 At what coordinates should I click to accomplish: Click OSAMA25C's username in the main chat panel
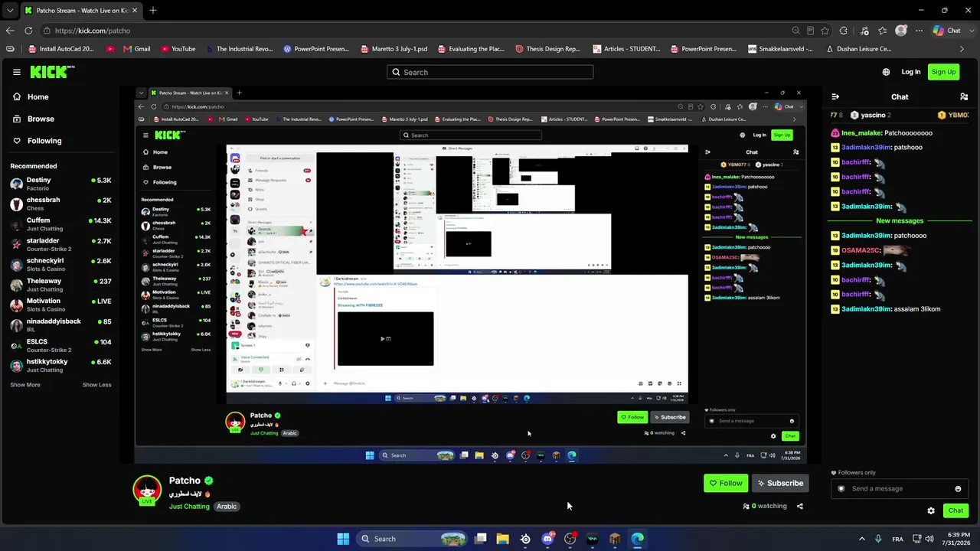861,250
